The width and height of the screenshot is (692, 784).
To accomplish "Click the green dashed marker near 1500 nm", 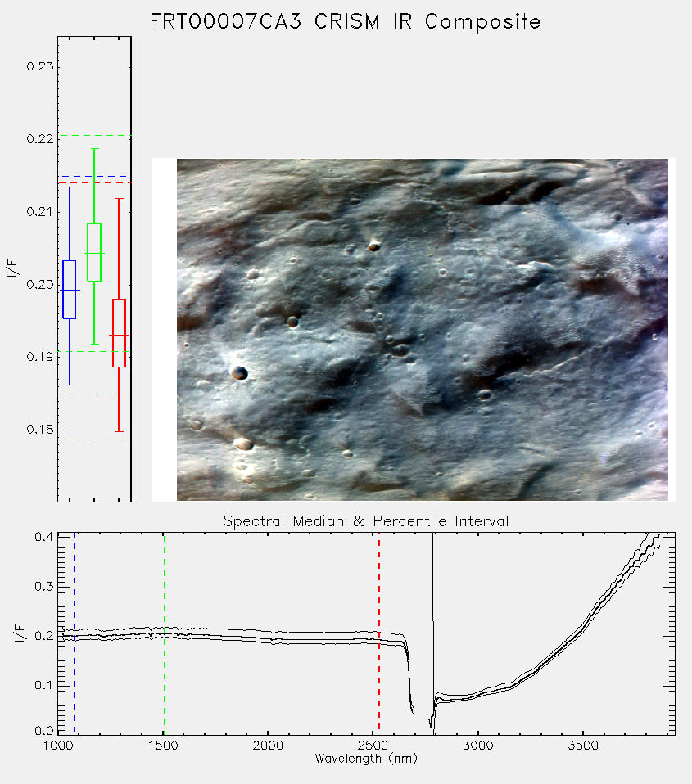I will (x=164, y=633).
